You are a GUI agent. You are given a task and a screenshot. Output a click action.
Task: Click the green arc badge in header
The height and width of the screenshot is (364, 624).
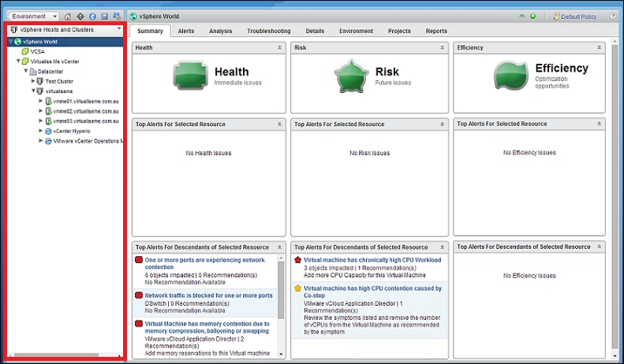[522, 17]
